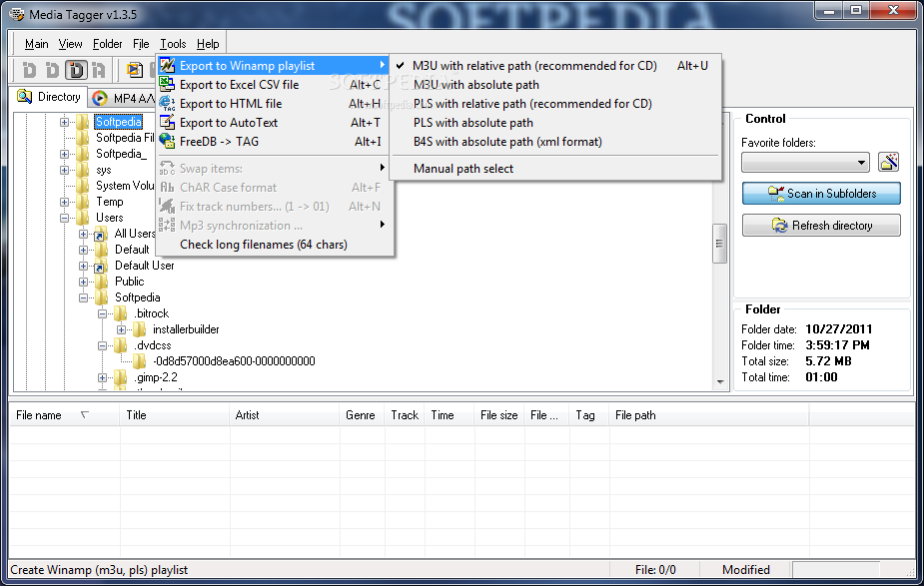This screenshot has width=924, height=586.
Task: Open the Folder menu
Action: pos(107,44)
